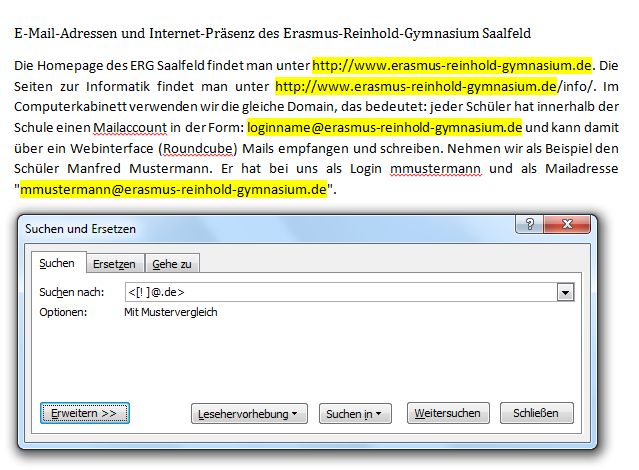Switch to the Suchen tab

(57, 263)
